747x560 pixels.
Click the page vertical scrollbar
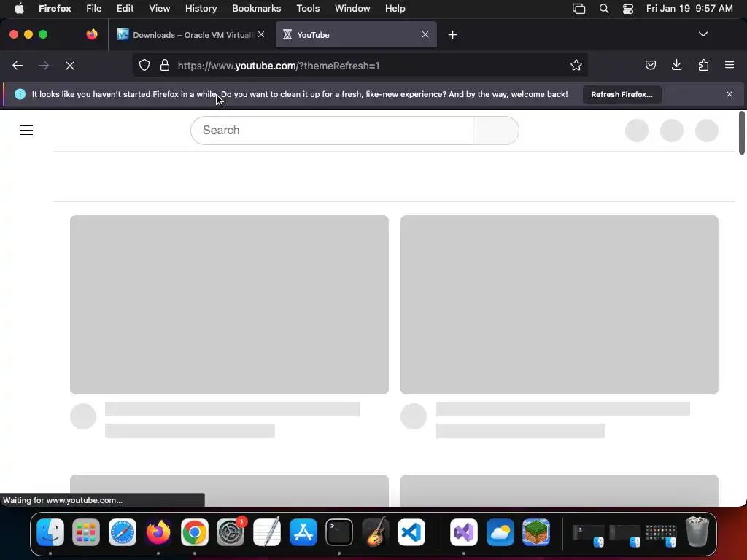pyautogui.click(x=741, y=133)
